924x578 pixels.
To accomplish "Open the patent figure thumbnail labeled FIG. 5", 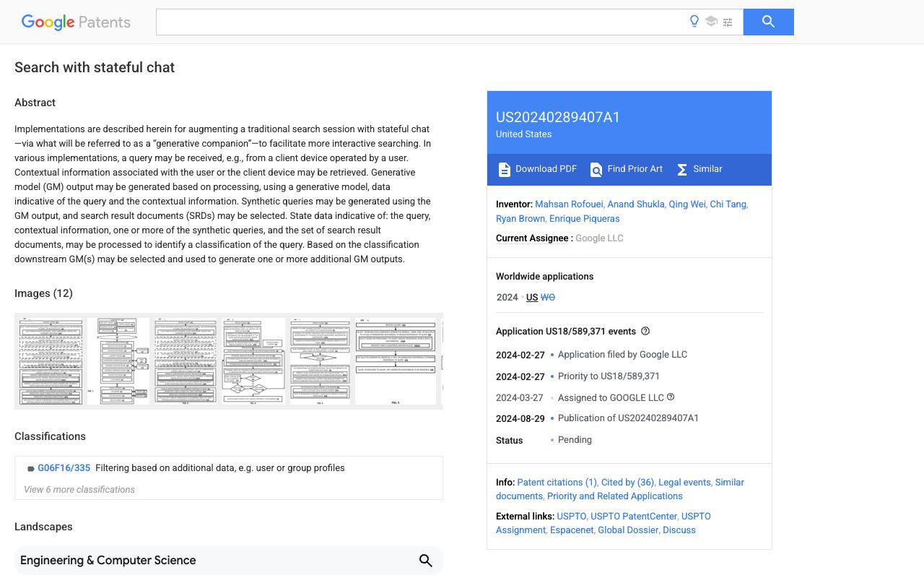I will coord(396,361).
